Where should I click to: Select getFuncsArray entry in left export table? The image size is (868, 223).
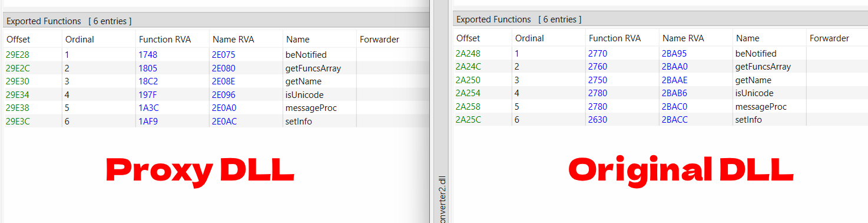click(216, 68)
